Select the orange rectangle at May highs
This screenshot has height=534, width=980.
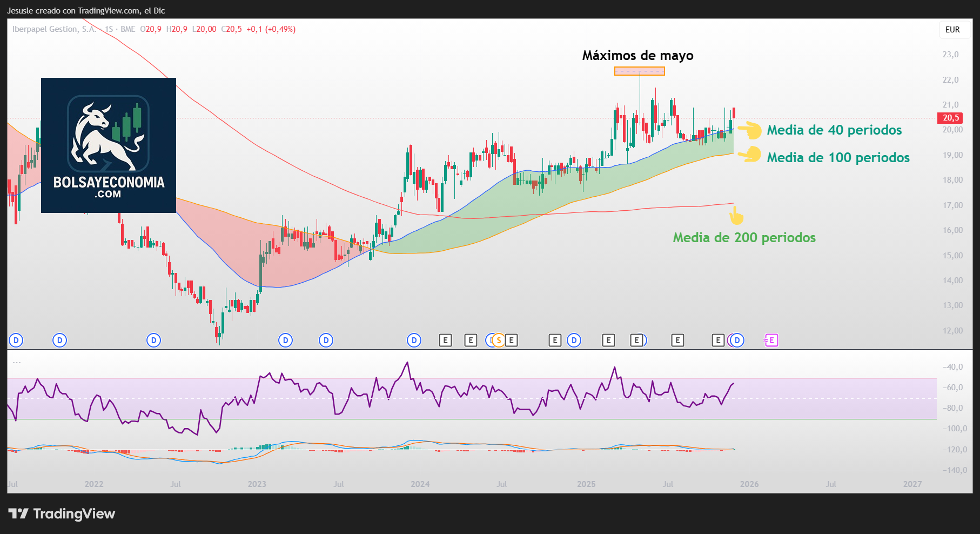(639, 71)
